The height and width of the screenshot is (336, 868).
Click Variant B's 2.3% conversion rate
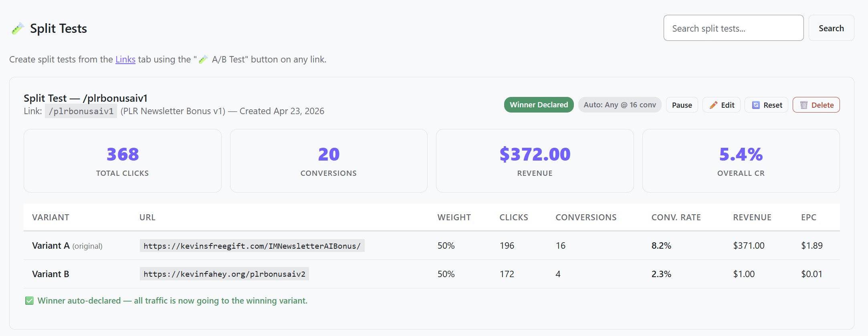click(x=661, y=274)
